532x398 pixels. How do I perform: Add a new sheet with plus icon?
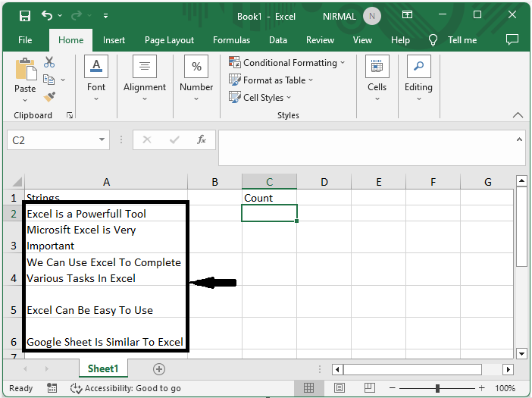coord(159,369)
